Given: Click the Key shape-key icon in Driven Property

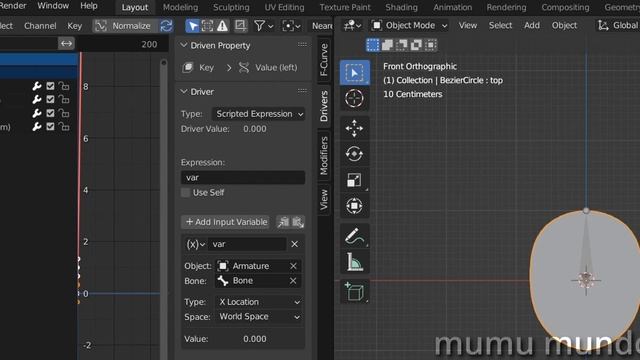Looking at the screenshot, I should pyautogui.click(x=188, y=67).
